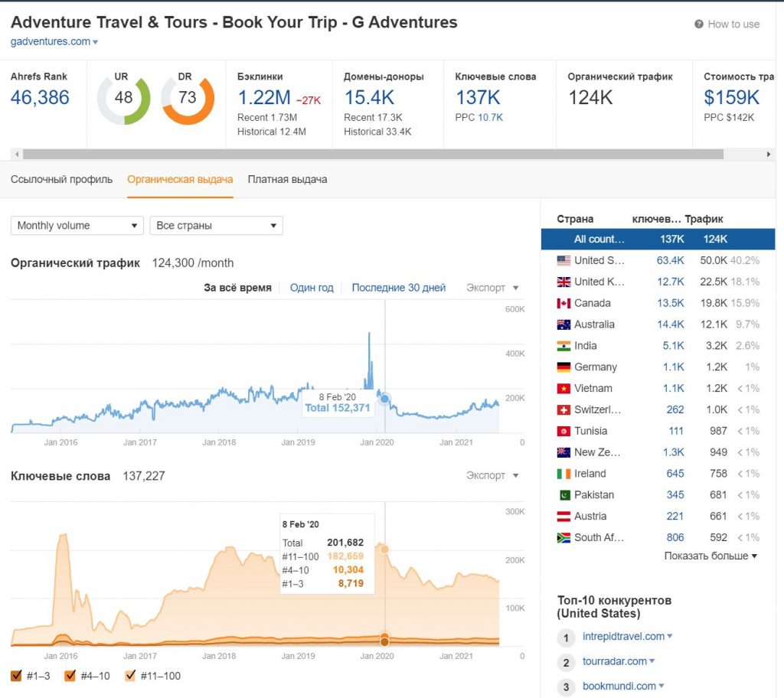The image size is (784, 698).
Task: Click the Canada flag icon
Action: 563,303
